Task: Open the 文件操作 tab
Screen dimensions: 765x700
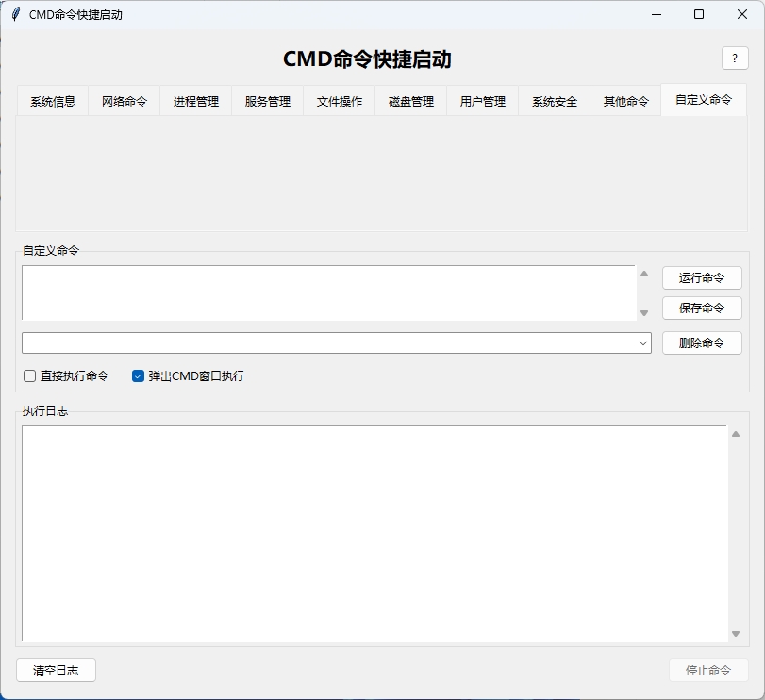Action: point(339,100)
